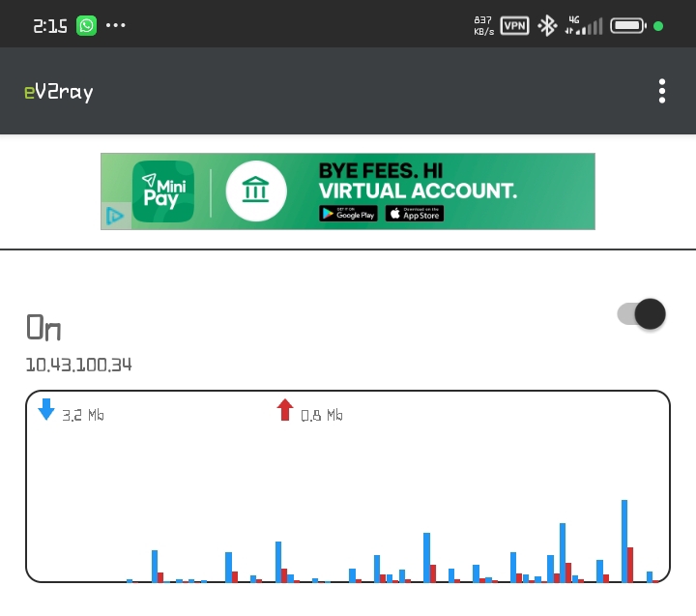Tap the AdChoices icon on banner
Viewport: 696px width, 616px height.
pos(114,217)
